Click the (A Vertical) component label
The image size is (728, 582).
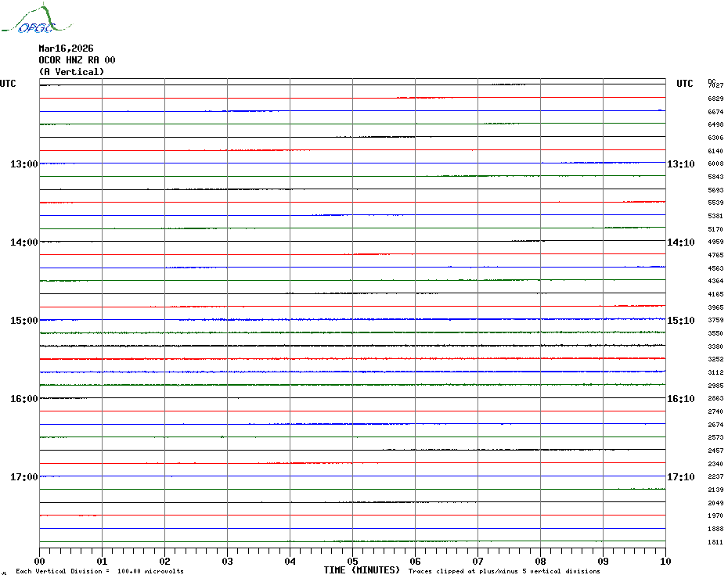(x=71, y=72)
